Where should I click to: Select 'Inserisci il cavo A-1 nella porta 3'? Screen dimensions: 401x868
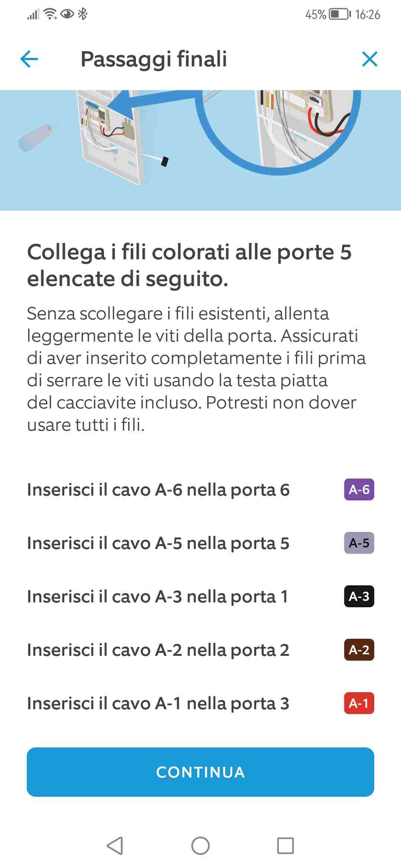pyautogui.click(x=158, y=703)
